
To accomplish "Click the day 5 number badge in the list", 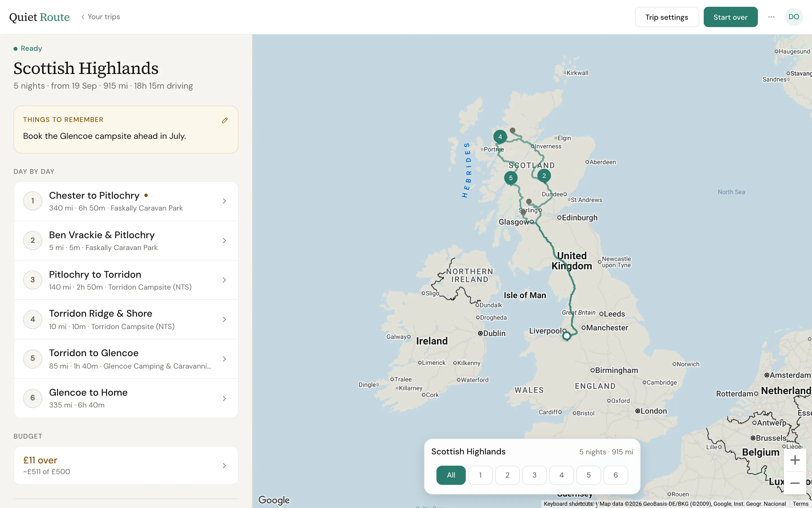I will tap(32, 359).
